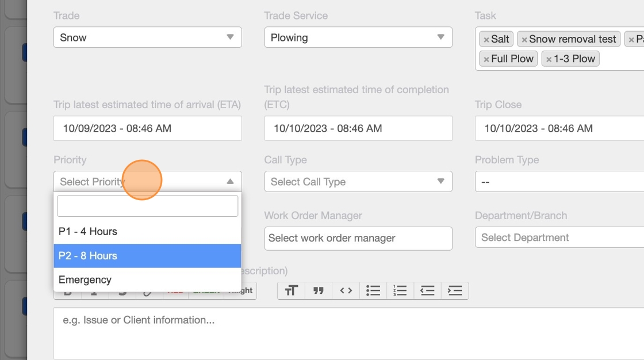Select P2 - 8 Hours priority option
The image size is (644, 360).
(147, 256)
